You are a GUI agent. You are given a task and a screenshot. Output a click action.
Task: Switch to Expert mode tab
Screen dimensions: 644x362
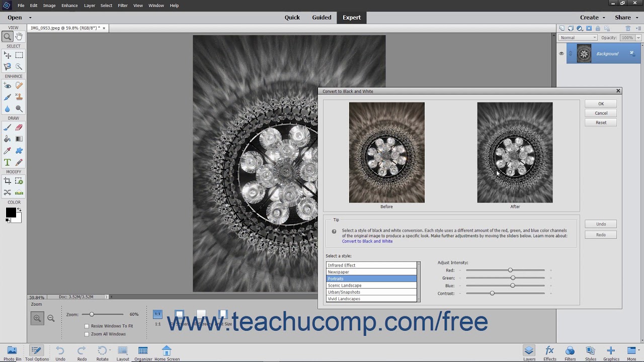point(352,18)
